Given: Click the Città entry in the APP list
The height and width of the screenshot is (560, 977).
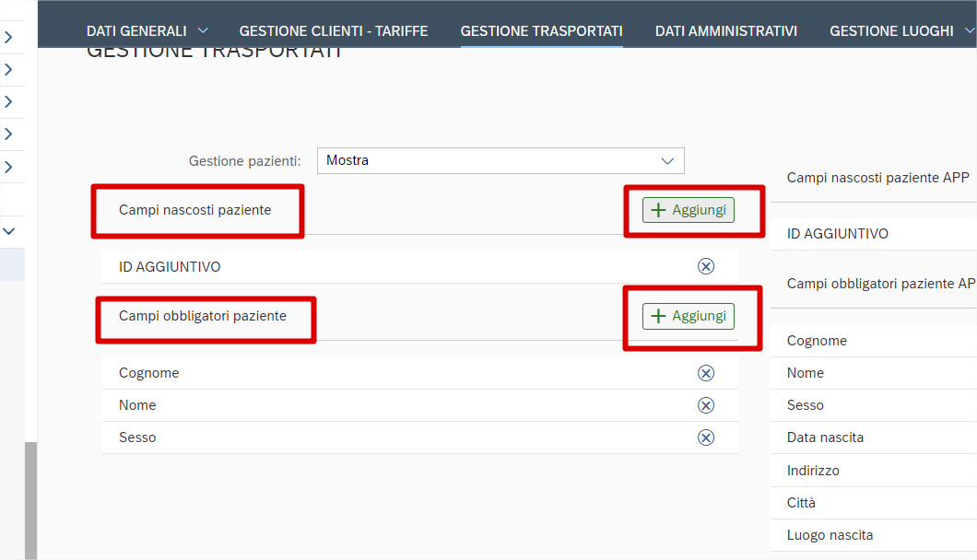Looking at the screenshot, I should [801, 503].
